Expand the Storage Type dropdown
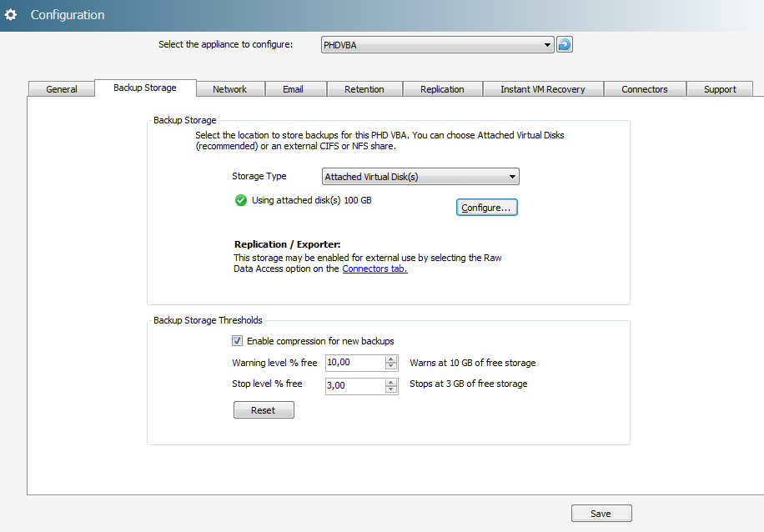Viewport: 764px width, 532px height. [512, 177]
